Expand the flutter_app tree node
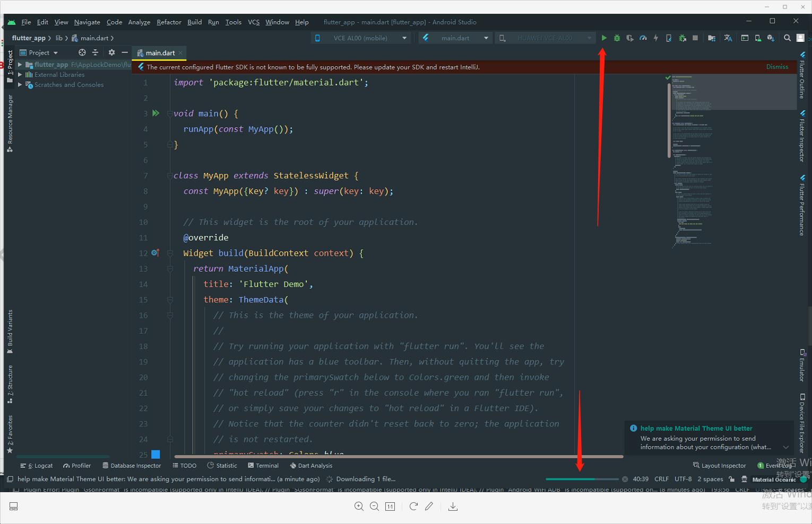Image resolution: width=812 pixels, height=524 pixels. coord(20,65)
